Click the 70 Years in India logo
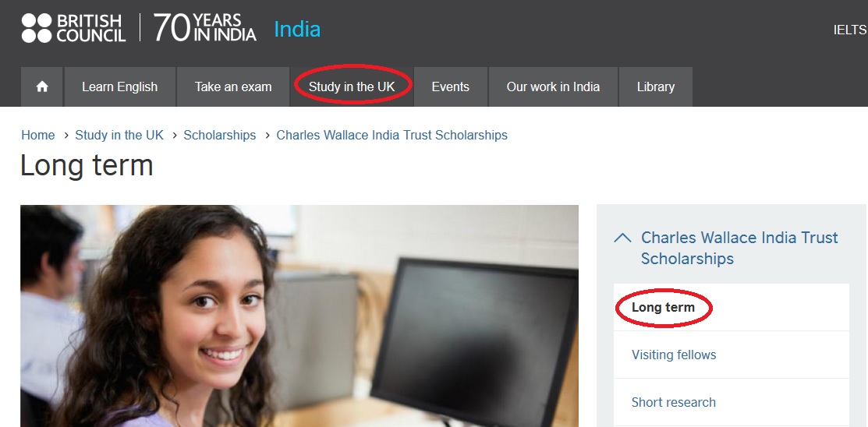Image resolution: width=868 pixels, height=427 pixels. pyautogui.click(x=205, y=28)
